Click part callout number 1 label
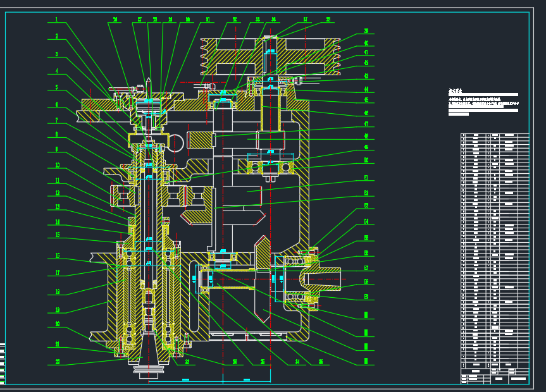The height and width of the screenshot is (392, 546). (x=56, y=20)
